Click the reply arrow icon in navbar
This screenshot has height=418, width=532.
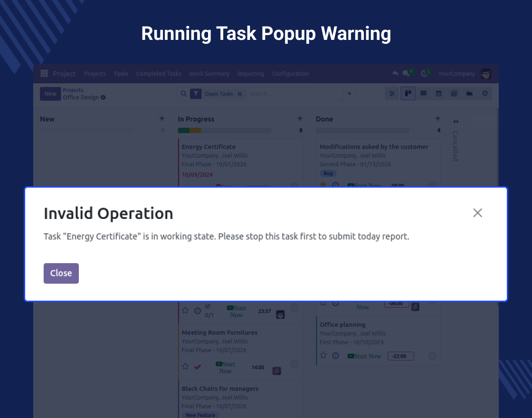[x=395, y=73]
